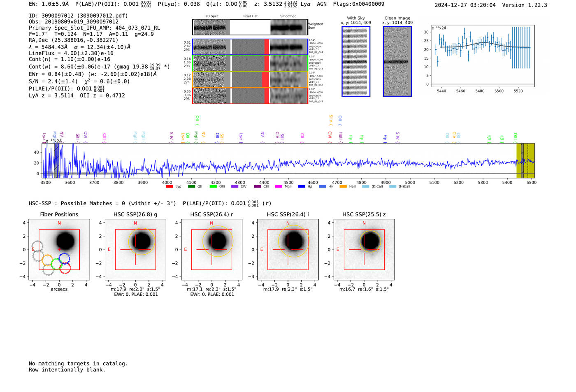
Task: Select the HeII orange legend swatch
Action: coord(343,187)
